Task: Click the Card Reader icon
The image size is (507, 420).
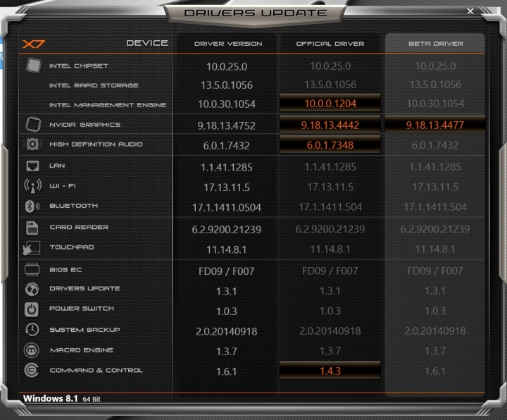Action: pos(32,228)
